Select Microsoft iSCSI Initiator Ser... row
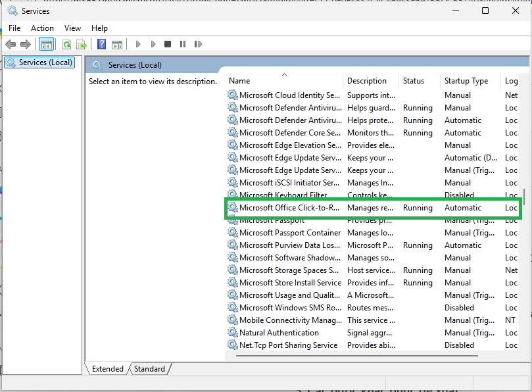The image size is (532, 392). (373, 183)
